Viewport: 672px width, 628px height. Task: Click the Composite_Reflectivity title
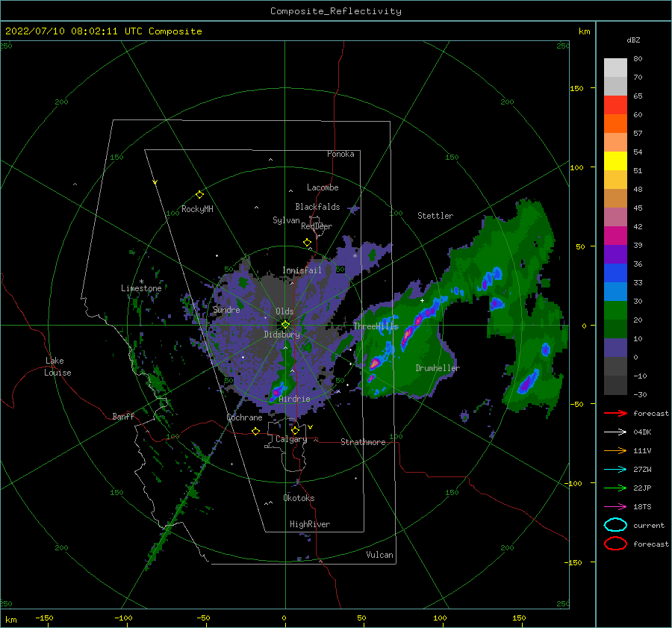click(336, 11)
